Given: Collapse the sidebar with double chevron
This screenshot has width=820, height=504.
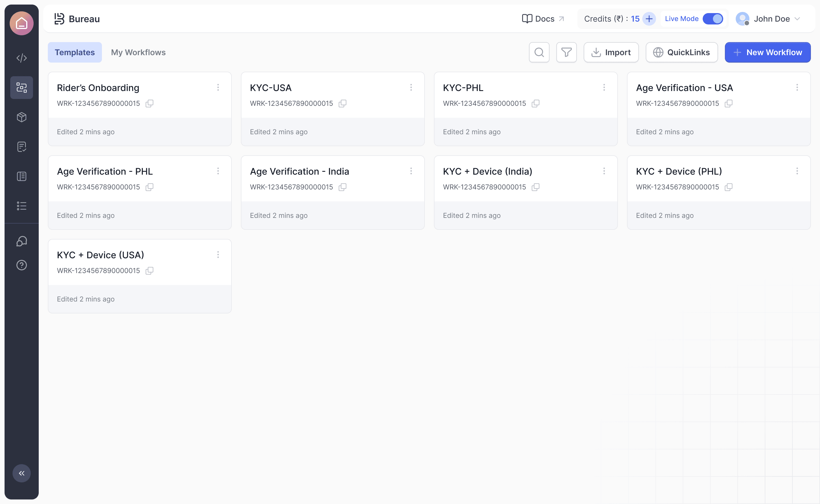Looking at the screenshot, I should coord(21,473).
